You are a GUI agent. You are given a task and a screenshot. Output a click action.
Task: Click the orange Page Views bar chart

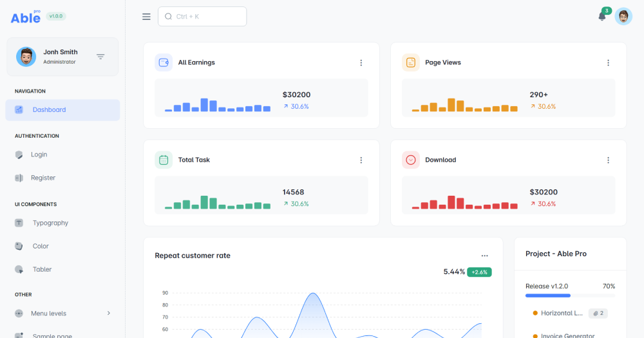(x=465, y=105)
